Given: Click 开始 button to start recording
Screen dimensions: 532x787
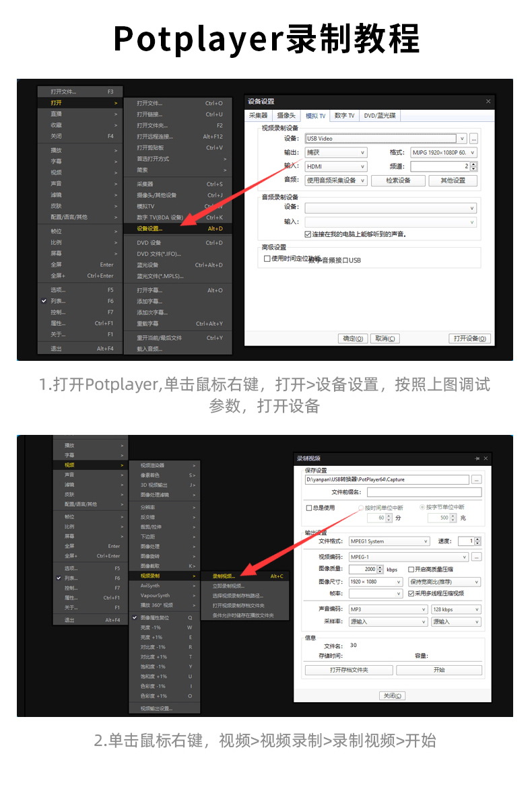Looking at the screenshot, I should click(x=439, y=670).
